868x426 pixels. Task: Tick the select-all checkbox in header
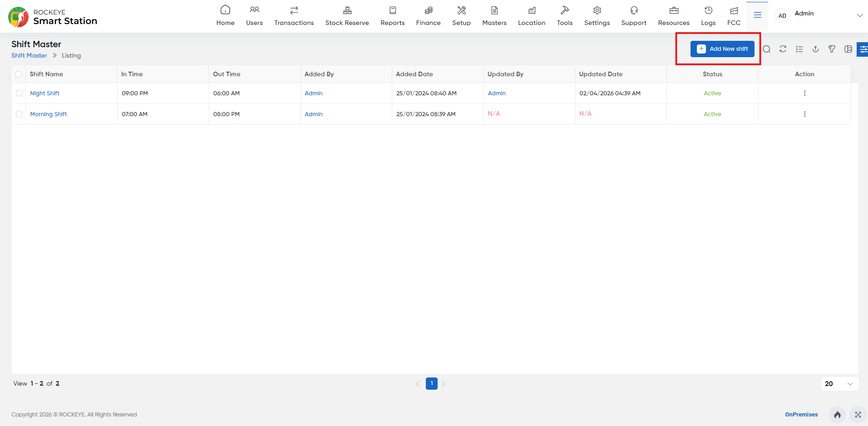tap(19, 74)
